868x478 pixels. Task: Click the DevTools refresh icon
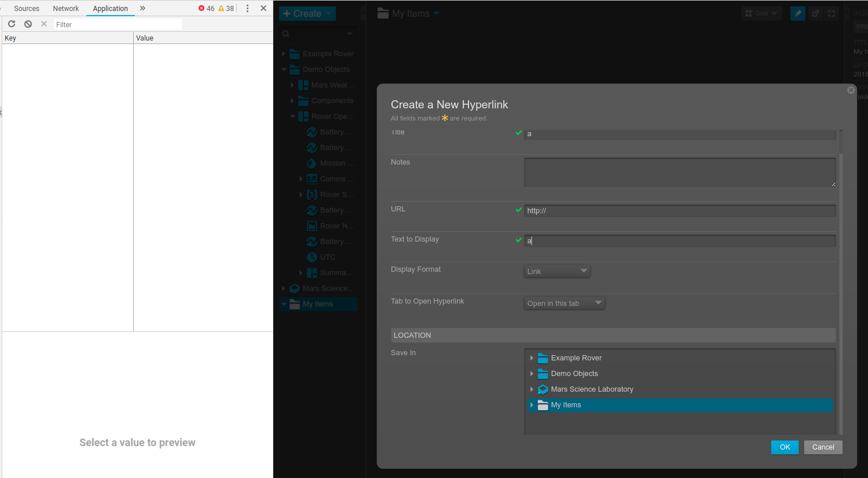11,24
